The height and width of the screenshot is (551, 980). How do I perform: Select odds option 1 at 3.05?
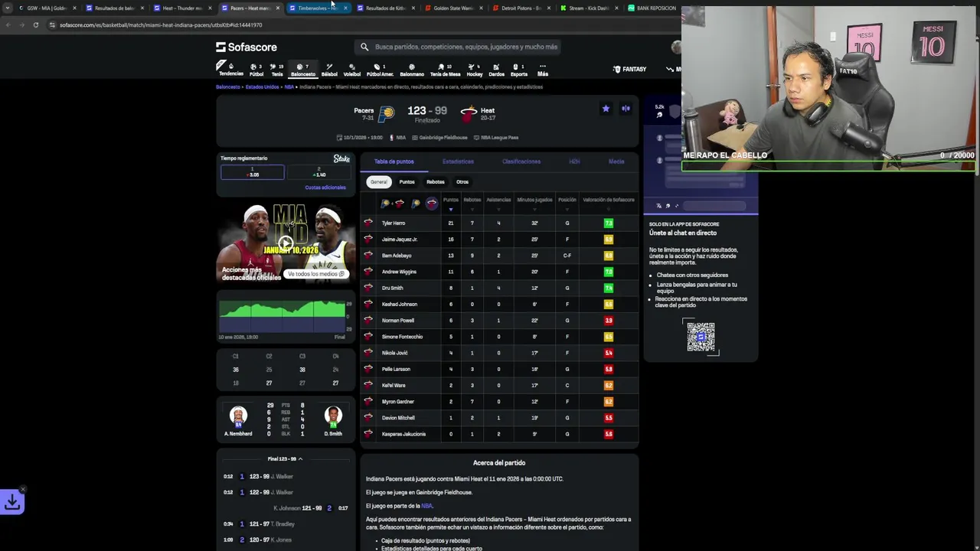pyautogui.click(x=253, y=172)
